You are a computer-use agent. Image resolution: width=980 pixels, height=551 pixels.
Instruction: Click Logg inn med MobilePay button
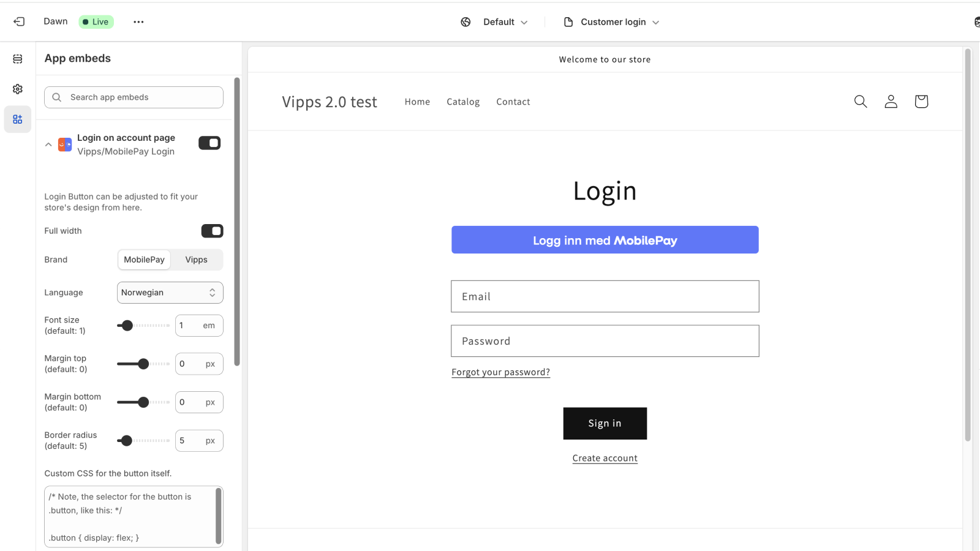point(605,240)
